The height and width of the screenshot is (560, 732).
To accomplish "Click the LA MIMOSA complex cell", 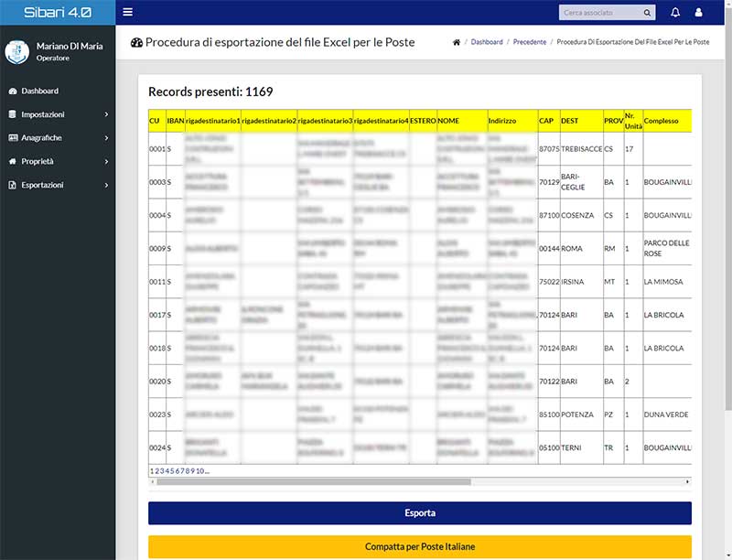I will (x=667, y=282).
